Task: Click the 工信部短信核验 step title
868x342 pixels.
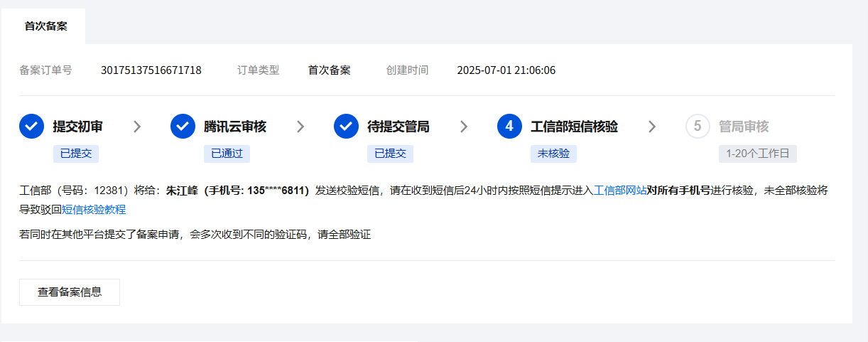Action: (x=574, y=127)
